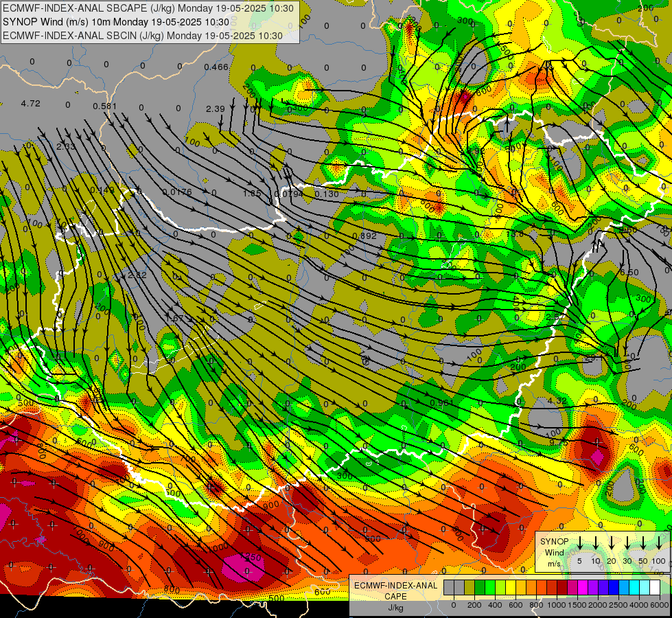Click the wind legend arrow above 5 m/s
This screenshot has width=672, height=618.
(579, 543)
